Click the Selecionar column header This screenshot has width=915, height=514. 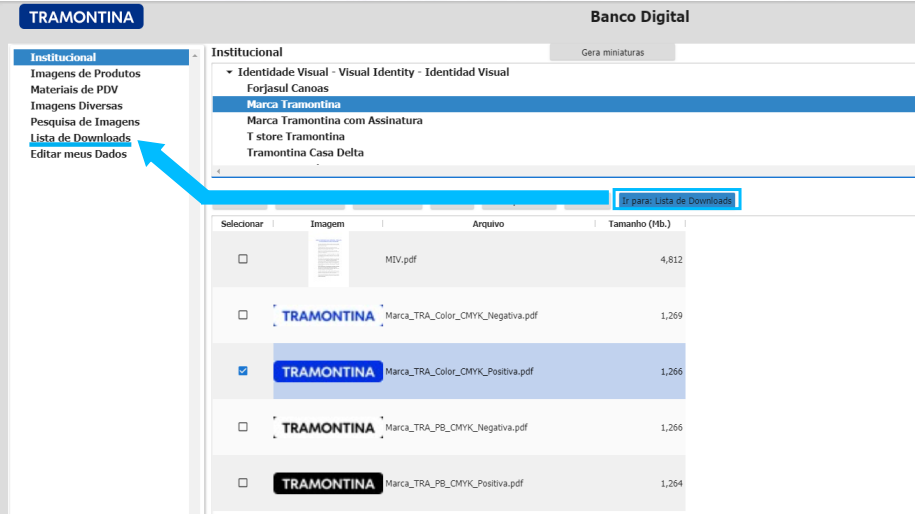(x=242, y=224)
